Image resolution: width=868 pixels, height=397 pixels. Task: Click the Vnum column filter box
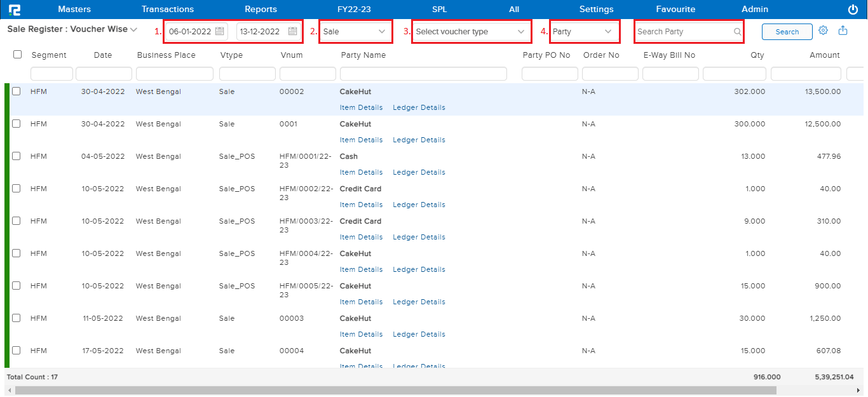(308, 74)
